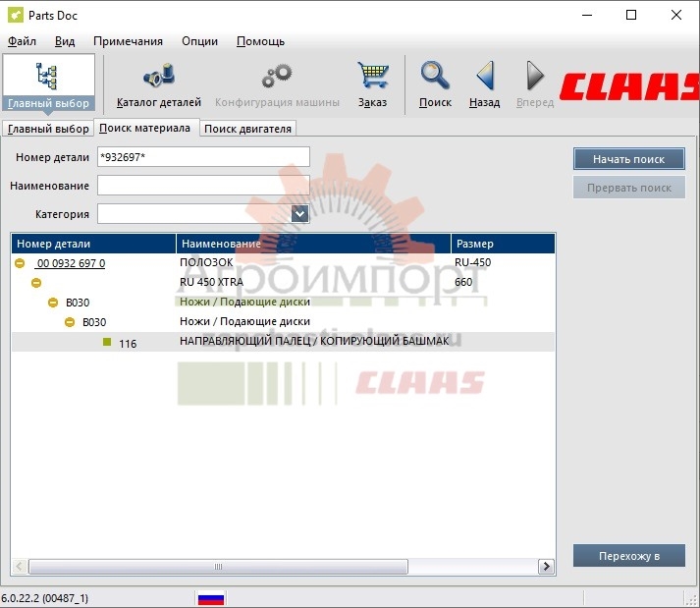Click the RU-450 size cell
700x608 pixels.
click(x=472, y=262)
